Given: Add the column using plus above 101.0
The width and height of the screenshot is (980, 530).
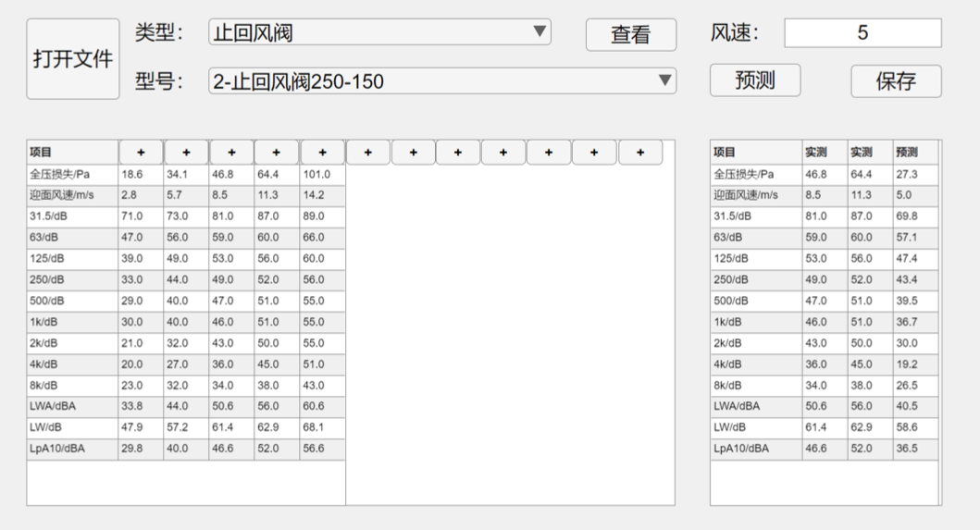Looking at the screenshot, I should [x=322, y=153].
